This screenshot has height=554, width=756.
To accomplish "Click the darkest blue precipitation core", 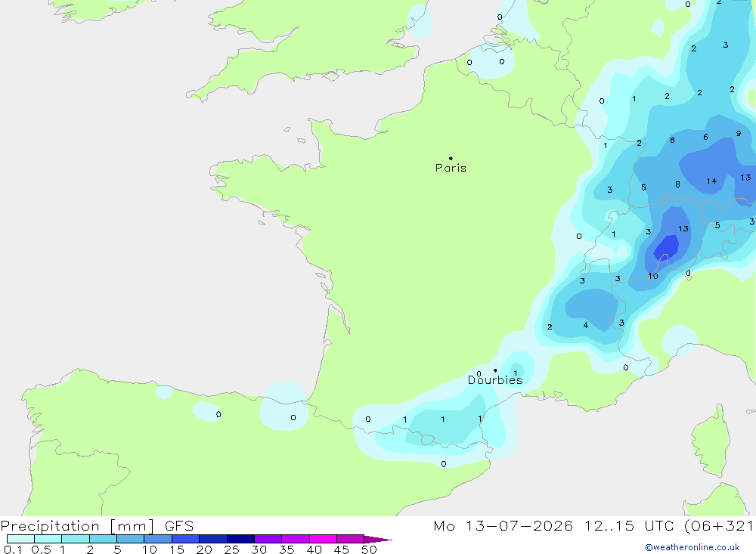I will coord(666,247).
